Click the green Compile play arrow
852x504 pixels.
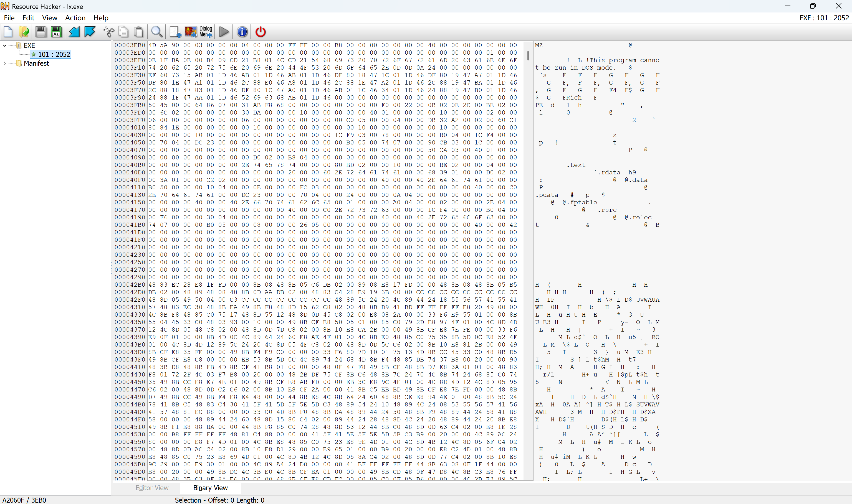point(224,32)
